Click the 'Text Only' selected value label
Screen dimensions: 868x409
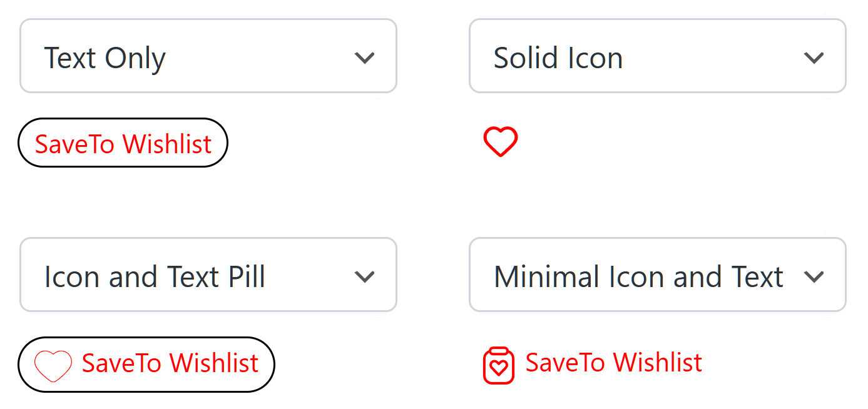click(105, 58)
